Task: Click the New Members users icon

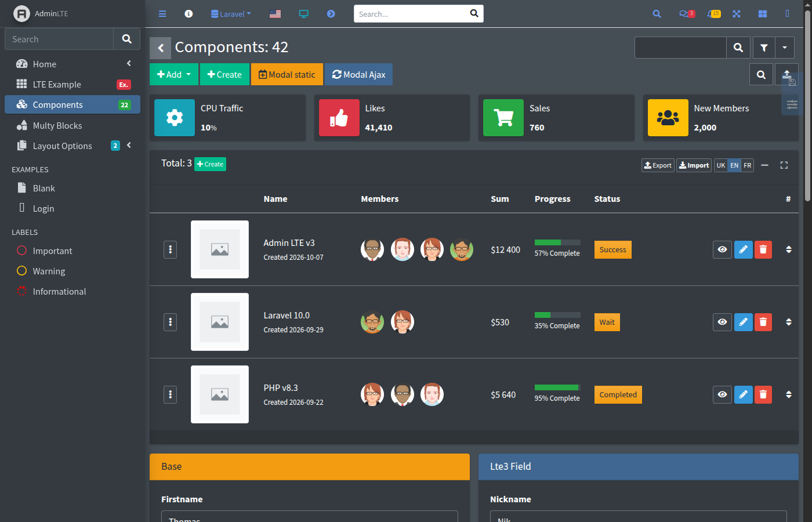Action: [x=668, y=118]
